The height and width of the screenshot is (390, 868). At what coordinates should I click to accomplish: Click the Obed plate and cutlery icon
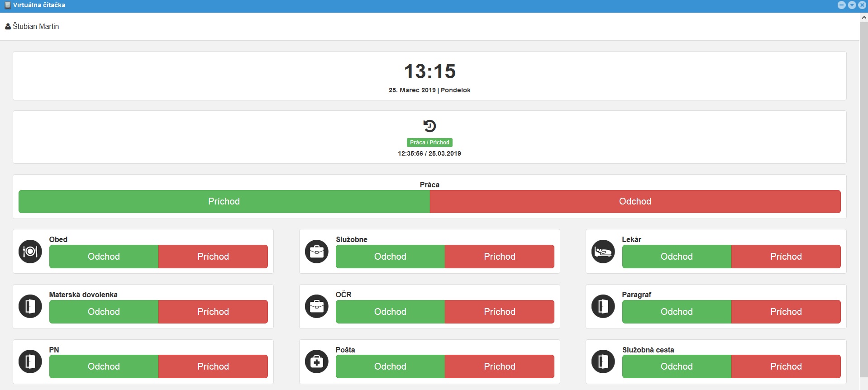tap(30, 252)
